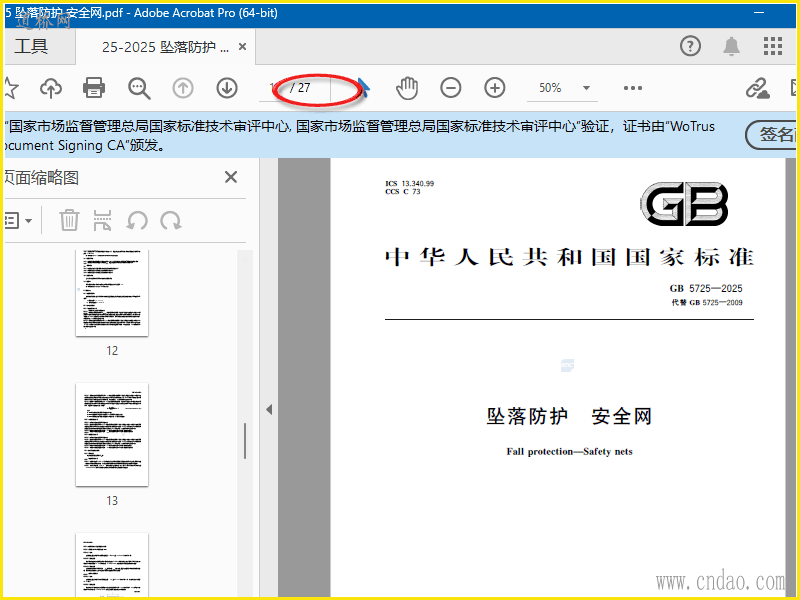
Task: Minimize the Acrobat window
Action: pyautogui.click(x=759, y=12)
